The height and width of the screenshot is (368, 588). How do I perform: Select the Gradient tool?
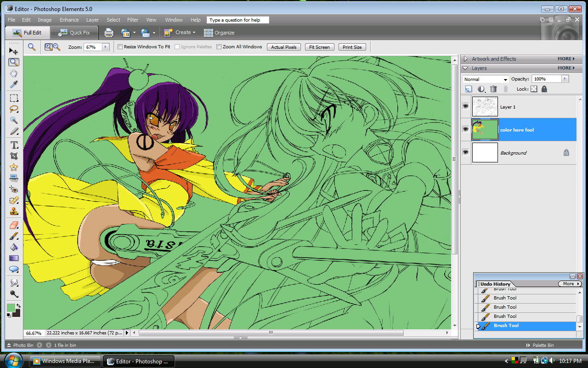pos(14,259)
